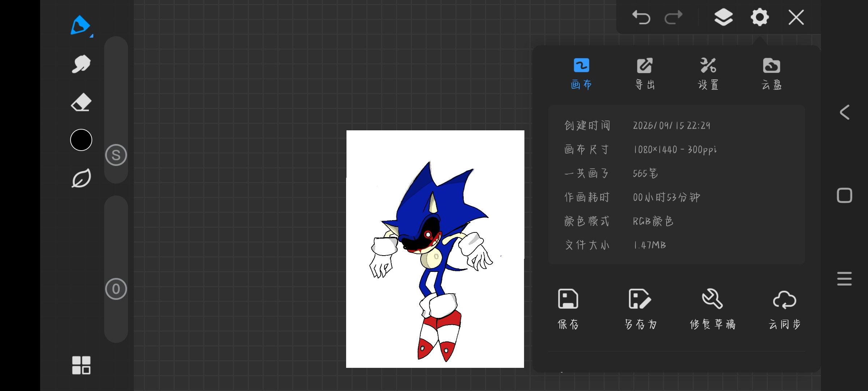The width and height of the screenshot is (868, 391).
Task: Click the 另存为 save-as button
Action: pos(640,309)
